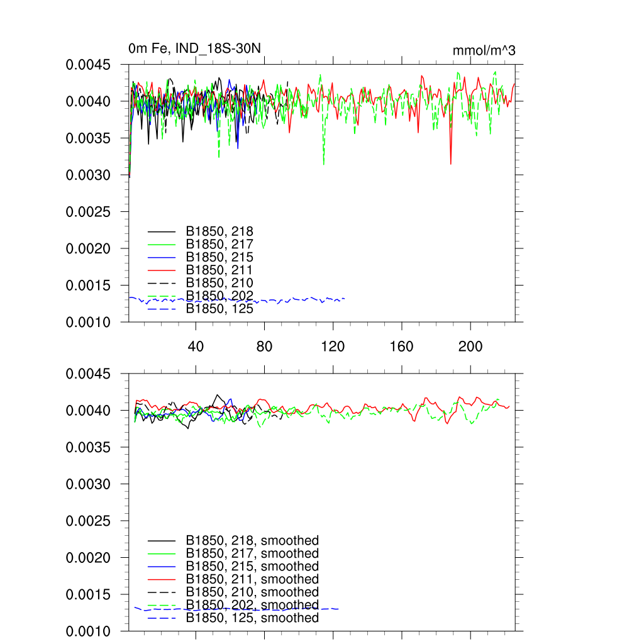Click the 'B1850, 211' legend label in top plot
The image size is (644, 644).
click(219, 270)
